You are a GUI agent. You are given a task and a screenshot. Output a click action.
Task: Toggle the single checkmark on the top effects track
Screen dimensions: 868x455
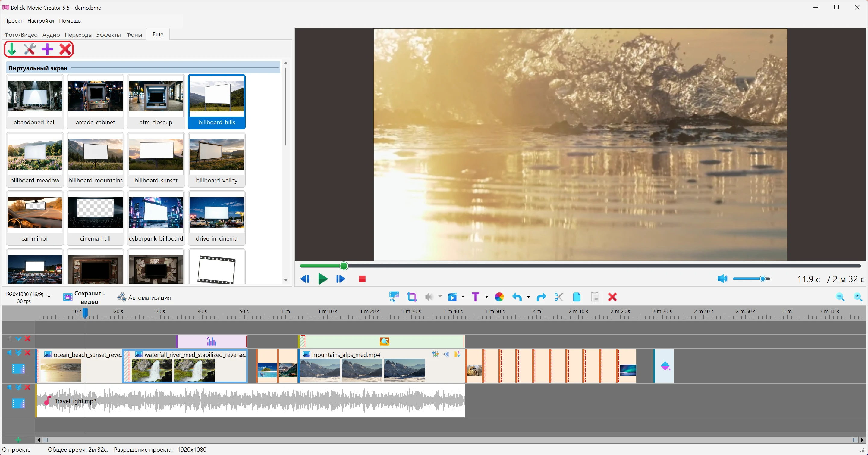tap(18, 338)
